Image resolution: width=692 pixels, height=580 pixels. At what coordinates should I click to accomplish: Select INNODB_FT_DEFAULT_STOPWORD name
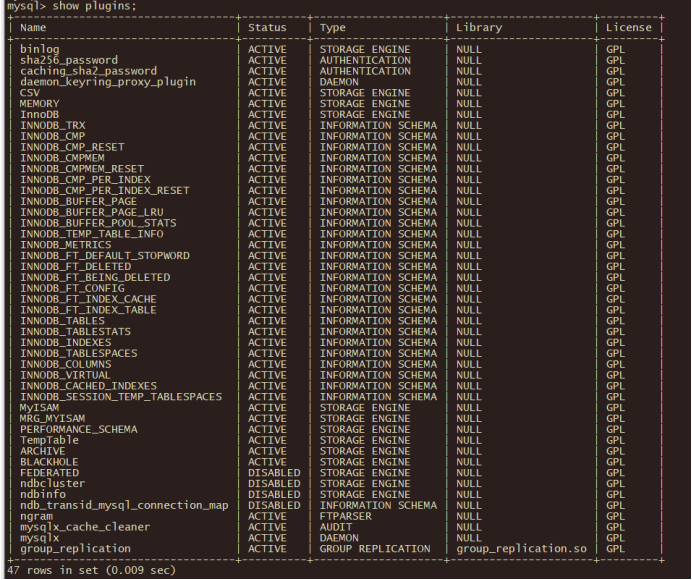pyautogui.click(x=105, y=256)
